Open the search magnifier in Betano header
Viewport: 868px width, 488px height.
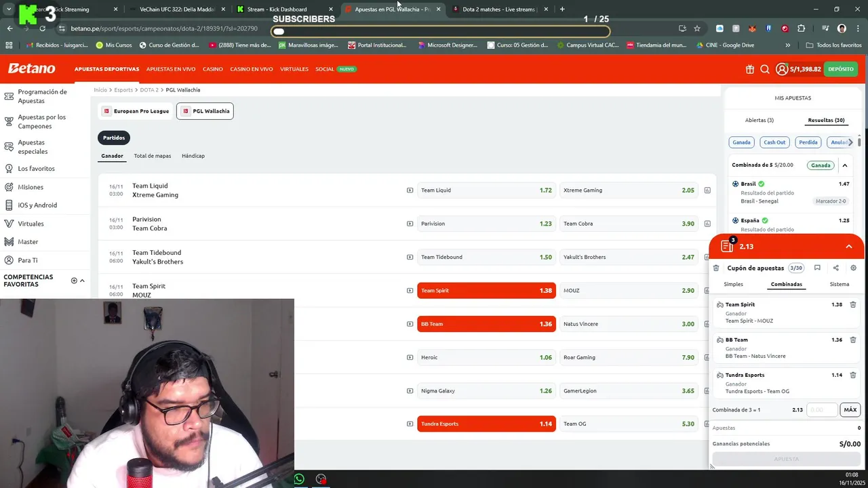tap(765, 69)
